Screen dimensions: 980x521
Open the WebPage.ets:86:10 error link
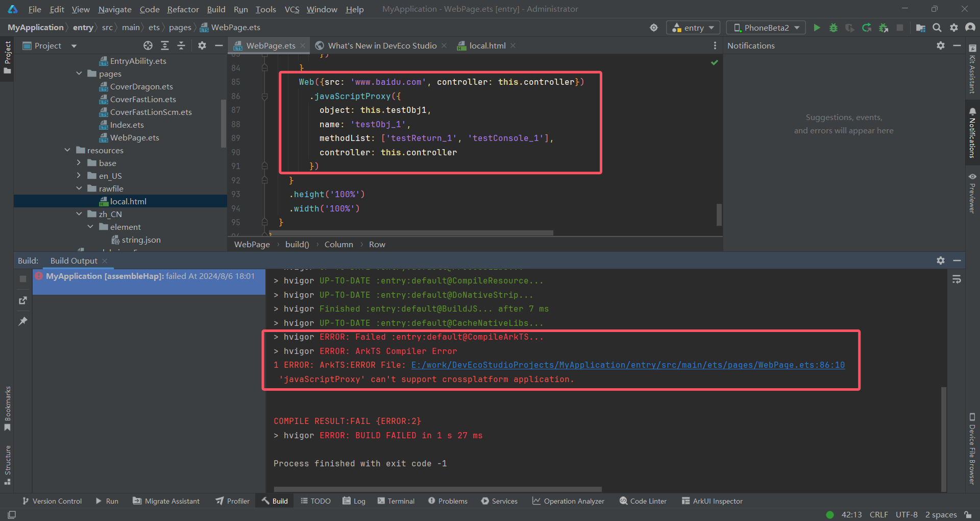[x=628, y=365]
